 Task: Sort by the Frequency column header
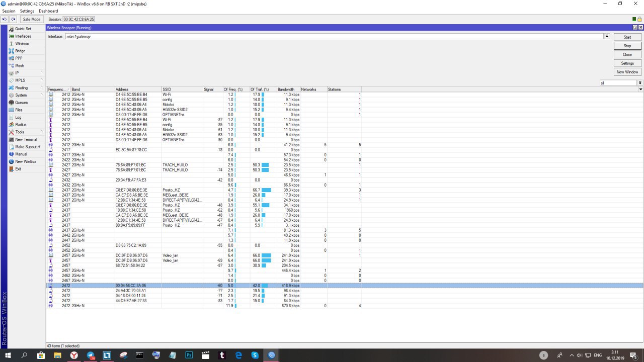pyautogui.click(x=58, y=89)
